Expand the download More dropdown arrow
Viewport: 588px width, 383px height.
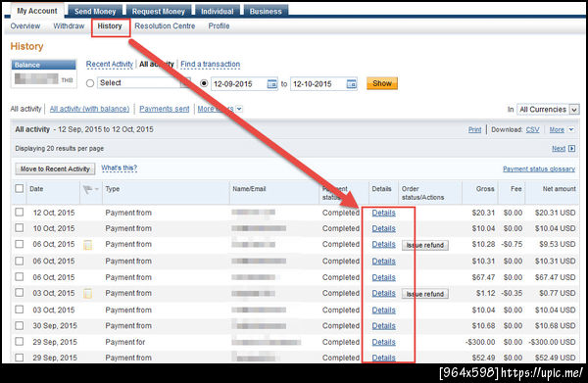[x=571, y=129]
